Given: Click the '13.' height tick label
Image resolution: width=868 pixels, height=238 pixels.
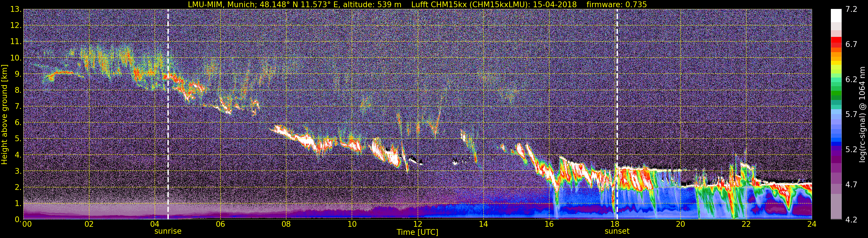Looking at the screenshot, I should click(16, 10).
